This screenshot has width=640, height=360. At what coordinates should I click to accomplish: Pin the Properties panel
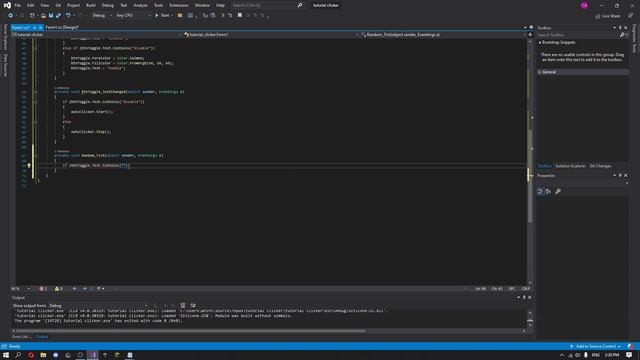[620, 176]
